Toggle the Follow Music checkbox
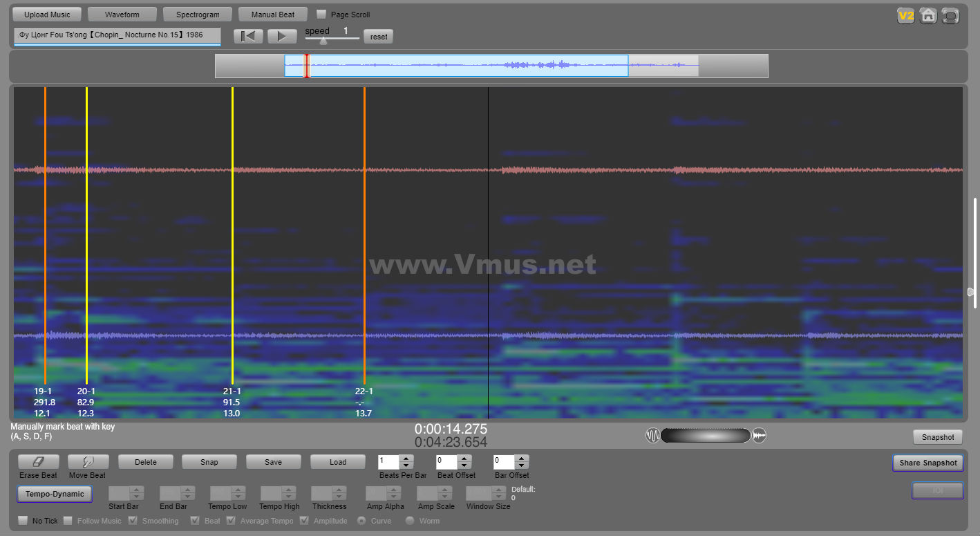The width and height of the screenshot is (980, 536). coord(68,521)
